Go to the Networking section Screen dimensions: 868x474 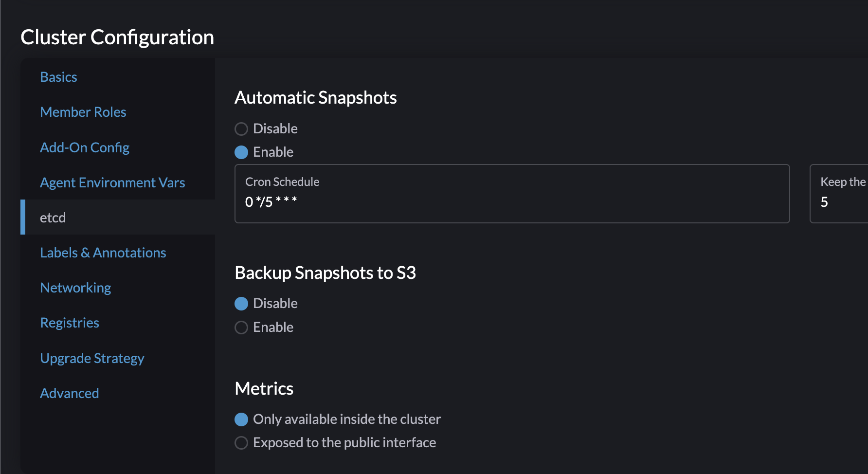(x=75, y=287)
